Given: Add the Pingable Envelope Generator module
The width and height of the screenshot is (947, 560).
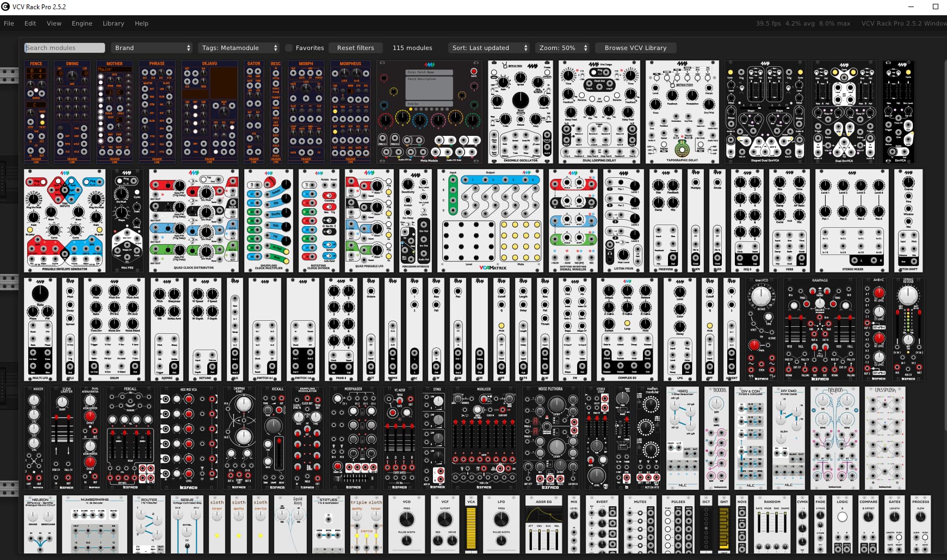Looking at the screenshot, I should pos(64,220).
